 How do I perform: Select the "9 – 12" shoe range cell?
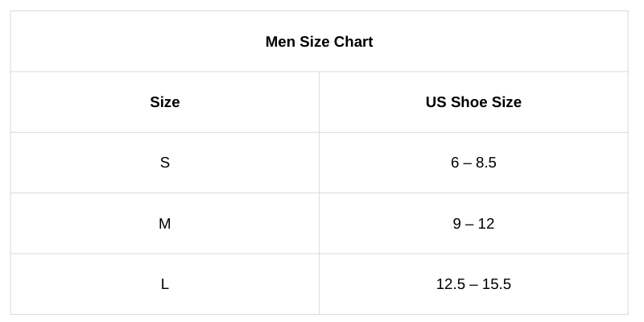[473, 224]
